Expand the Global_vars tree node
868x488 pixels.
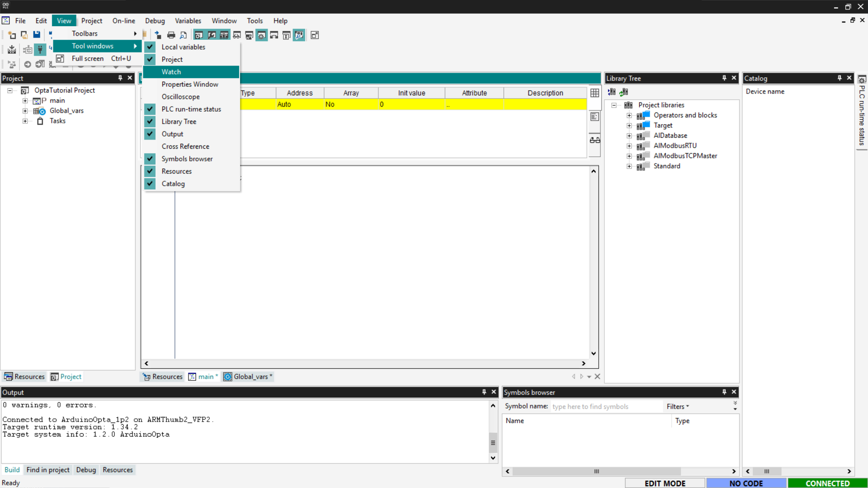(25, 111)
